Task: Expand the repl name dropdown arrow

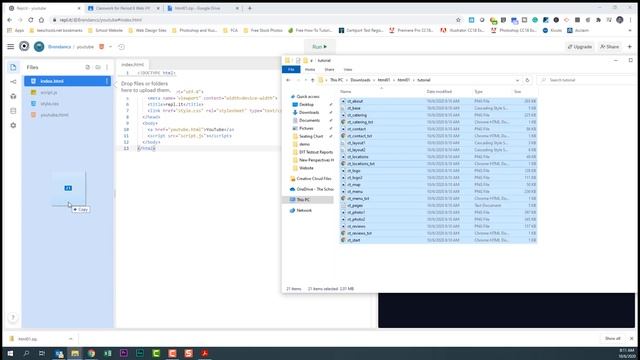Action: point(110,47)
